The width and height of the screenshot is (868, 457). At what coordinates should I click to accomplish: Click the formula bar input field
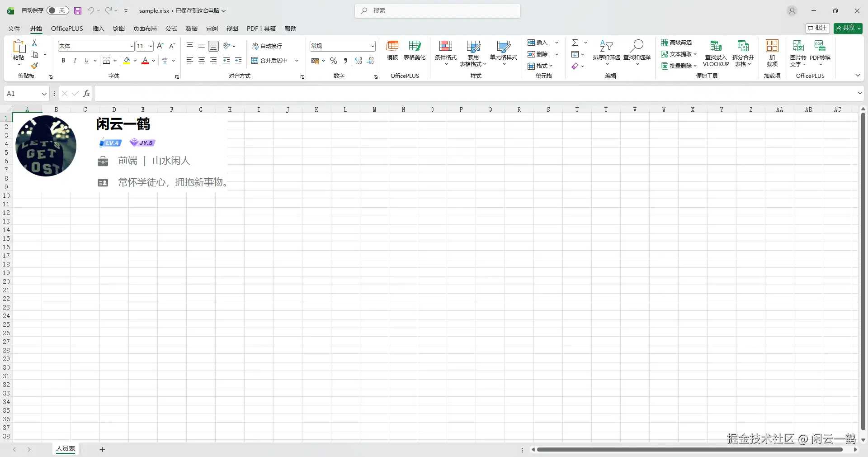tap(475, 94)
